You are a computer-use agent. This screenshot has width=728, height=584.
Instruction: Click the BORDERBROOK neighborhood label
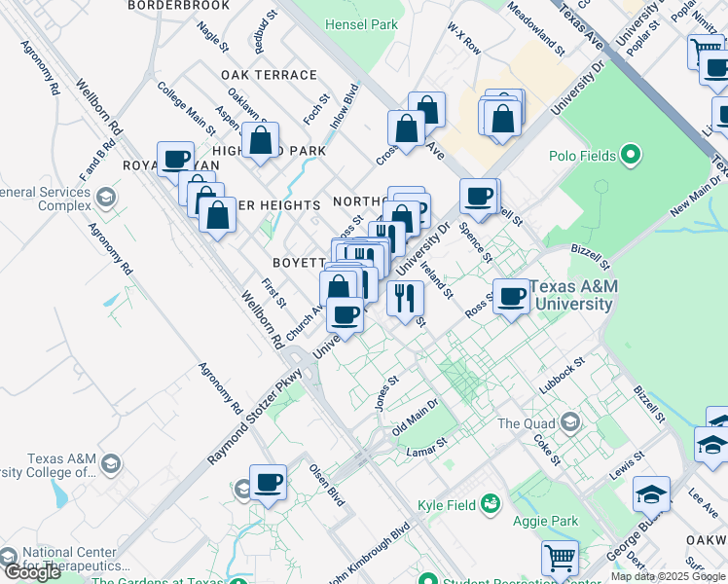179,6
